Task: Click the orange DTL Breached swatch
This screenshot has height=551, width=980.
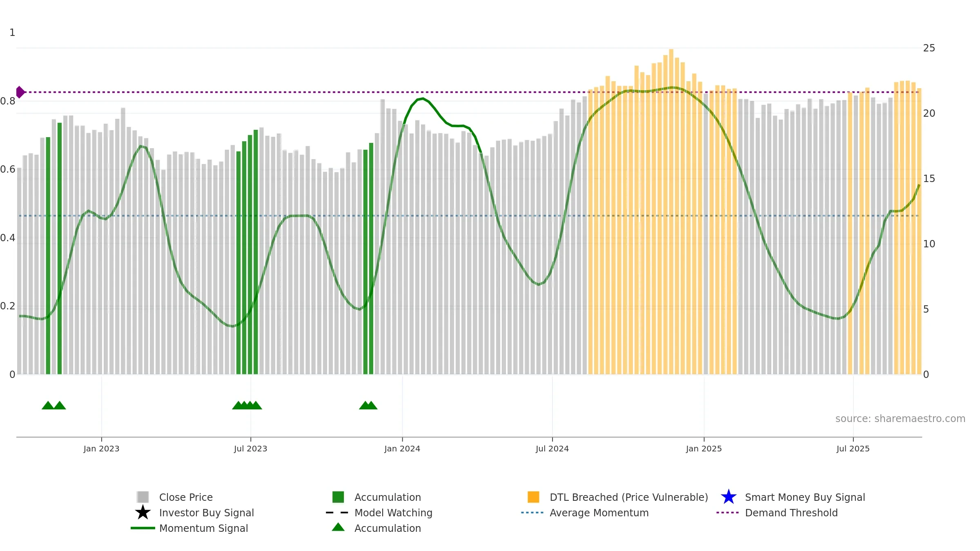Action: coord(533,497)
